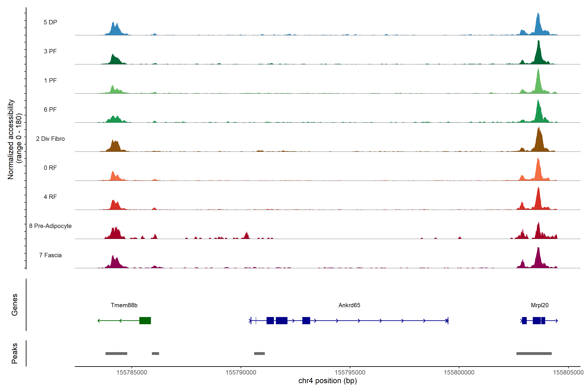
Task: Click the leftmost gray peak bar
Action: coord(116,353)
